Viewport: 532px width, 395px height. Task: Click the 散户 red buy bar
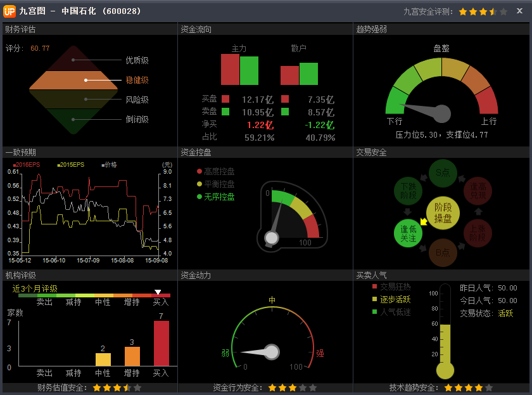point(289,75)
